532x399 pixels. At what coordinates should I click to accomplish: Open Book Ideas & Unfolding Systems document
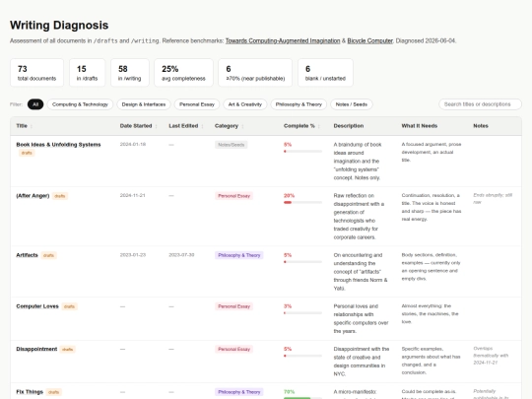point(58,145)
